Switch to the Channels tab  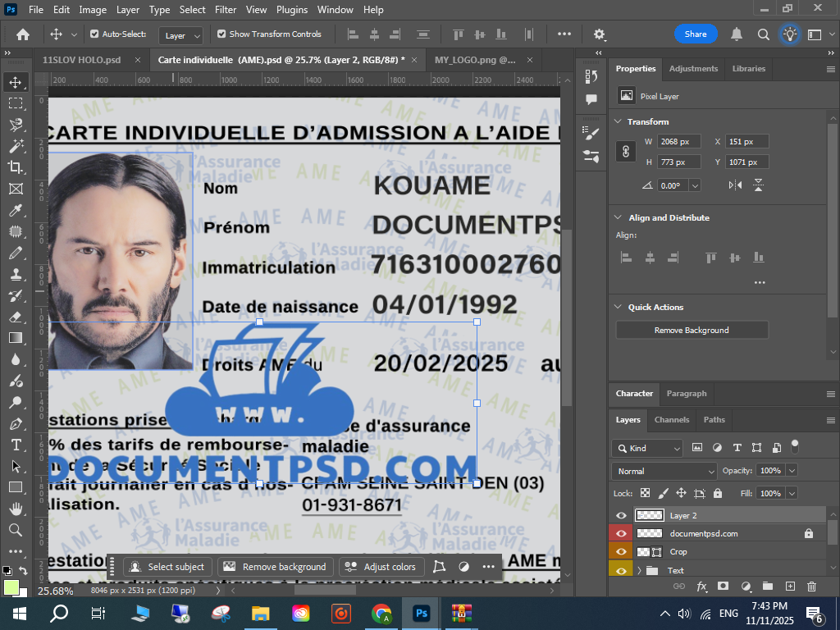(x=671, y=420)
